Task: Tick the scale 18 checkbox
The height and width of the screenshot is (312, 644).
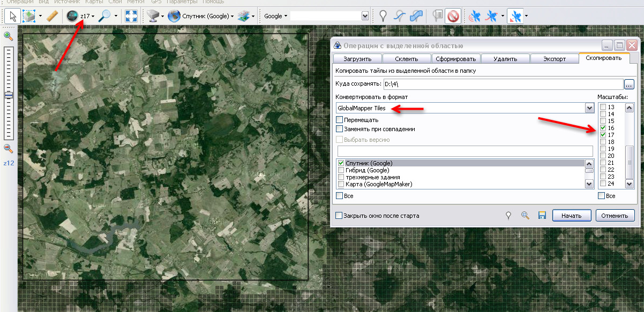Action: [x=603, y=142]
